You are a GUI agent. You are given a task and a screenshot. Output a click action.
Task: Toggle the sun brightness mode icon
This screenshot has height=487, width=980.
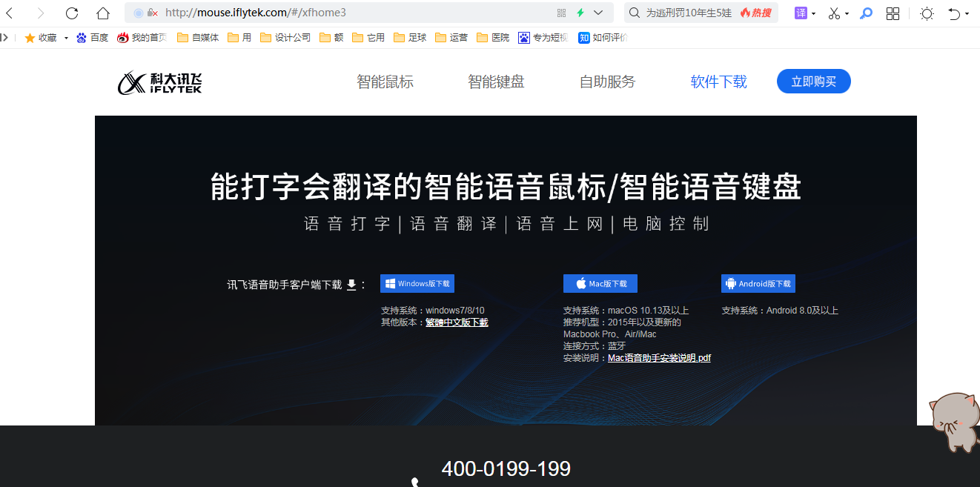tap(927, 13)
